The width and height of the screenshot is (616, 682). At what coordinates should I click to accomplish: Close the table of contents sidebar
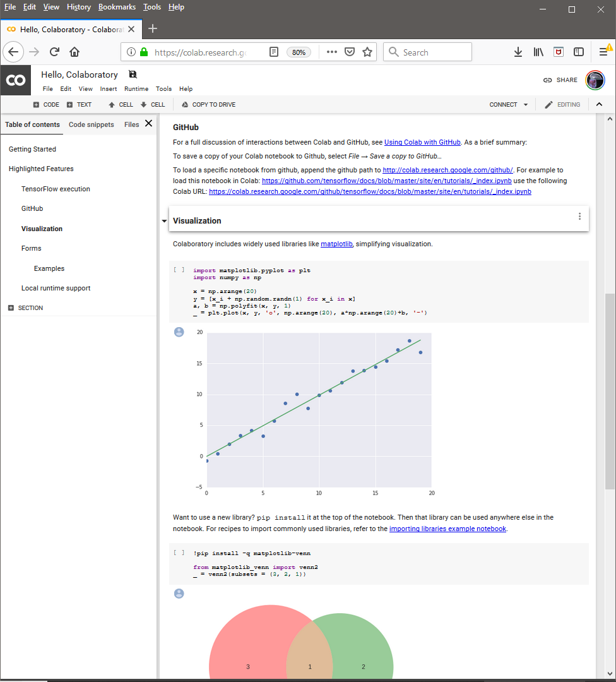point(149,124)
